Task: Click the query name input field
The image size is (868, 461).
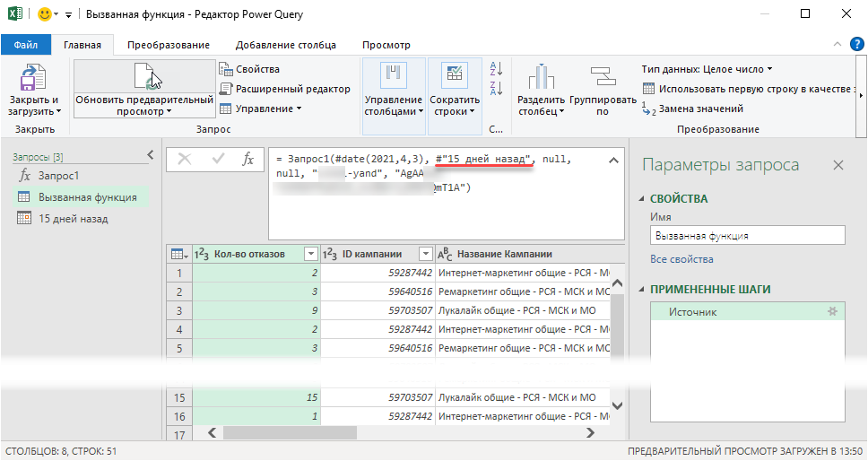Action: (x=747, y=235)
